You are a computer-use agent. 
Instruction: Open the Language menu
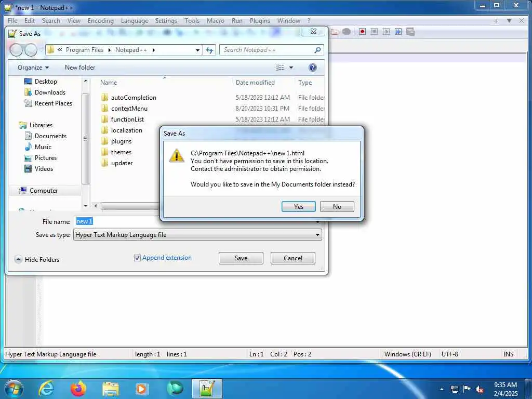[x=135, y=21]
